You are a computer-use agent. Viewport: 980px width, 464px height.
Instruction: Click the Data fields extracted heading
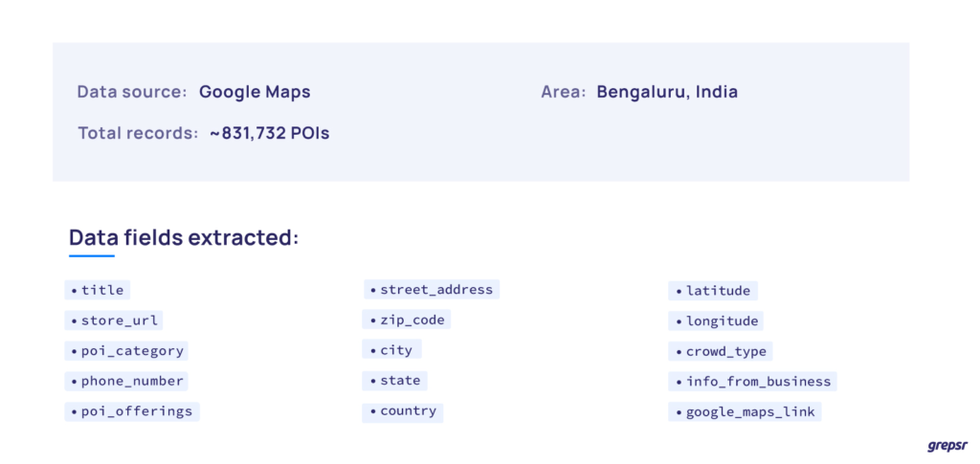coord(184,238)
